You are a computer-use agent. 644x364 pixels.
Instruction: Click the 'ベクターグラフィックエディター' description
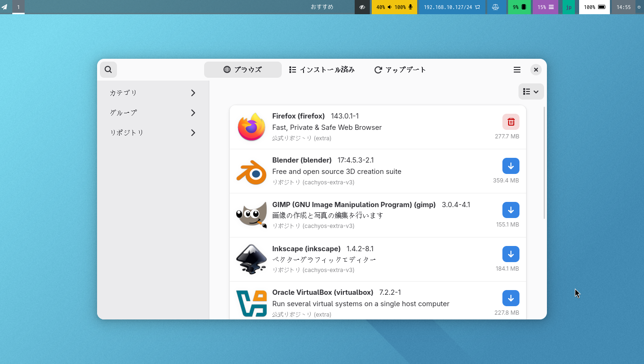click(324, 260)
